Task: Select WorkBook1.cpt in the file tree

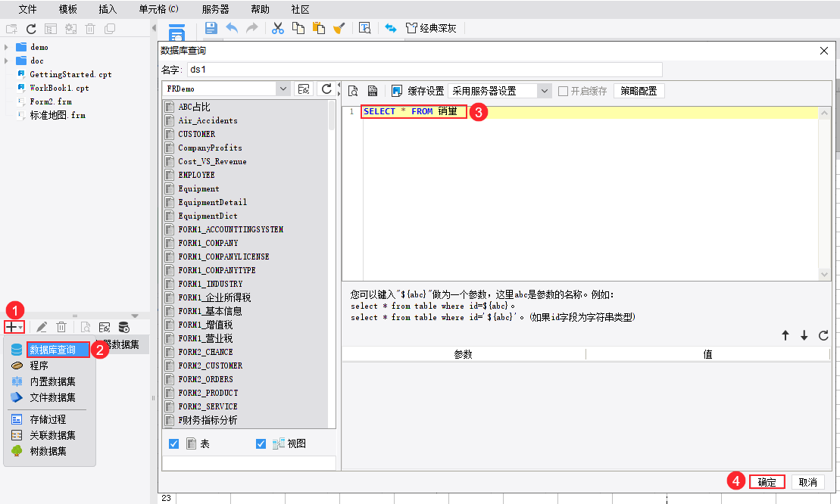Action: coord(60,88)
